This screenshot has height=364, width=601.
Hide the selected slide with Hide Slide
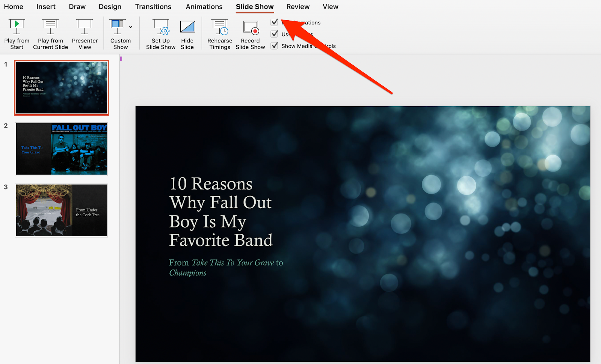[x=187, y=34]
